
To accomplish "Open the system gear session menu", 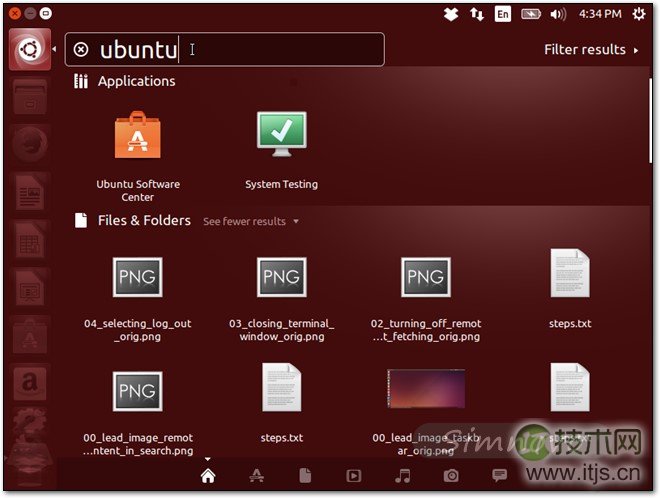I will 639,14.
